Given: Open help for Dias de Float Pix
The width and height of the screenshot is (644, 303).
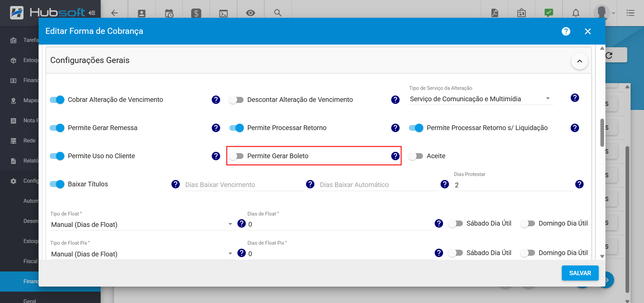Looking at the screenshot, I should point(439,253).
